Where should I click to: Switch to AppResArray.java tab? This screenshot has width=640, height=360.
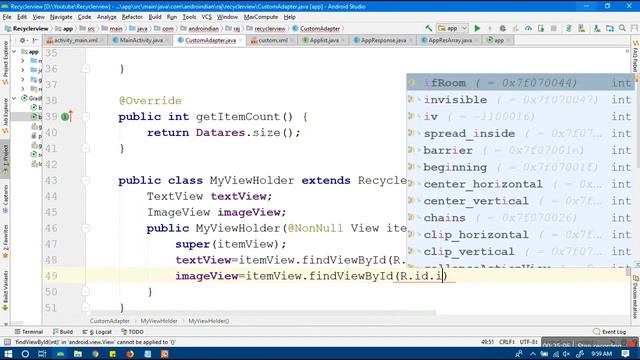click(450, 40)
